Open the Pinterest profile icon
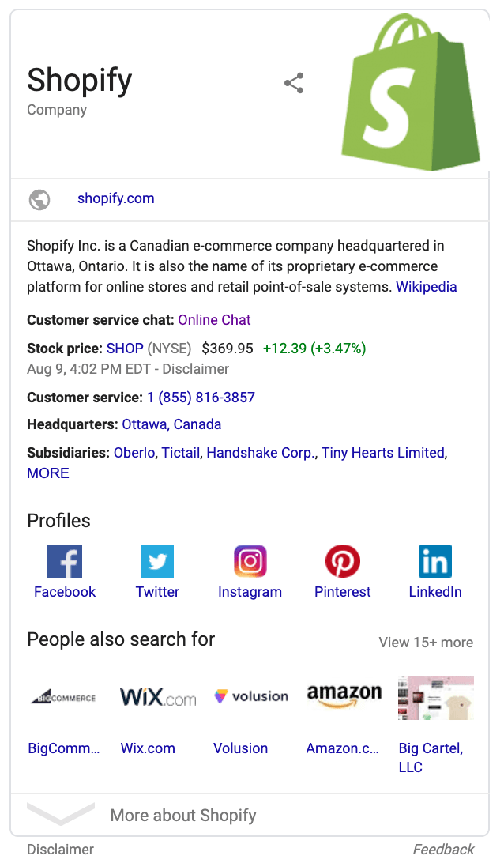 [342, 561]
